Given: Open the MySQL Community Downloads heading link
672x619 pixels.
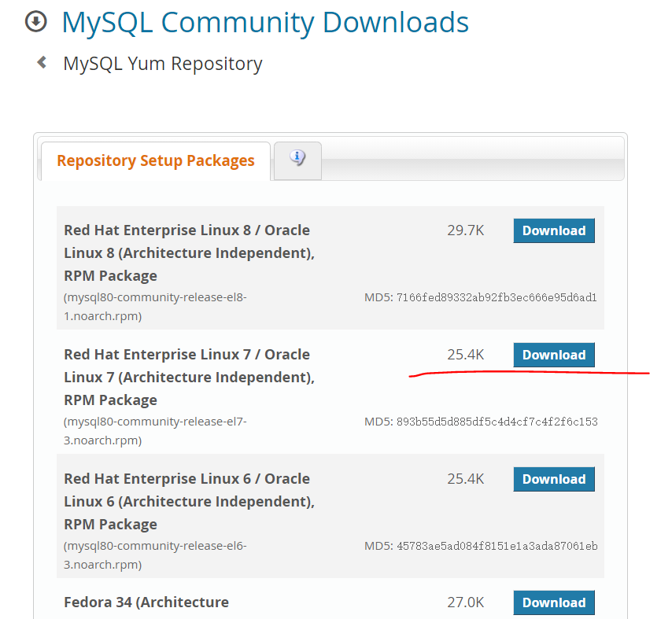Looking at the screenshot, I should tap(265, 22).
